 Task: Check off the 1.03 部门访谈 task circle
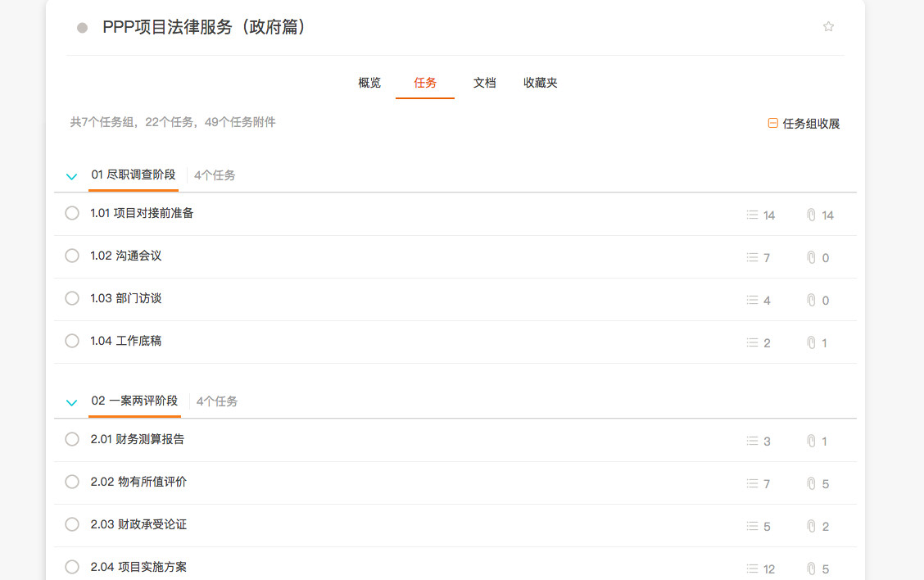(72, 298)
